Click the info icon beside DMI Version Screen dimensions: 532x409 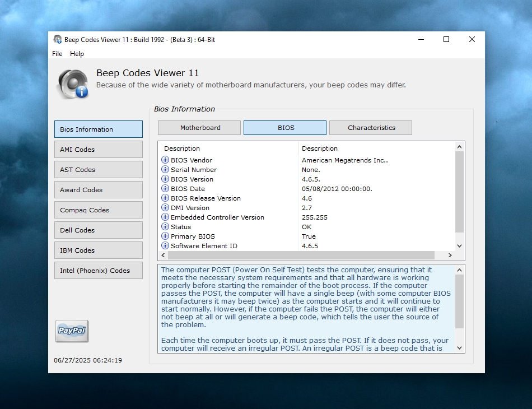165,207
